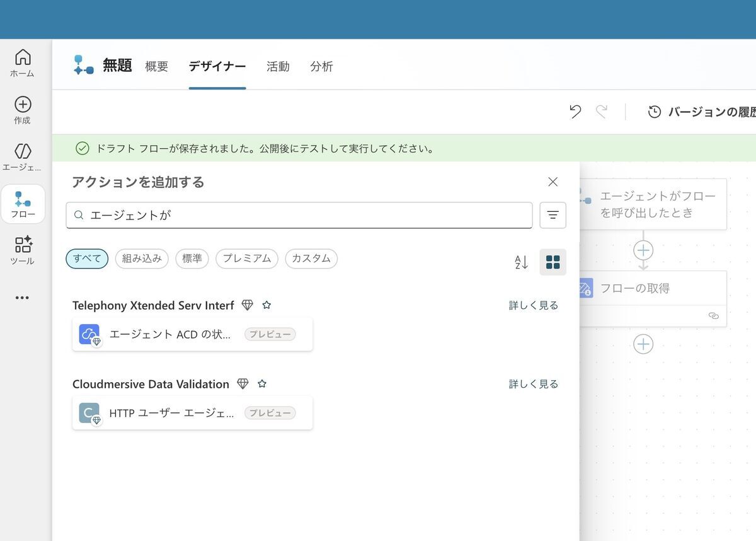Open version history (バージョンの履歴)
Viewport: 756px width, 541px height.
pos(702,112)
